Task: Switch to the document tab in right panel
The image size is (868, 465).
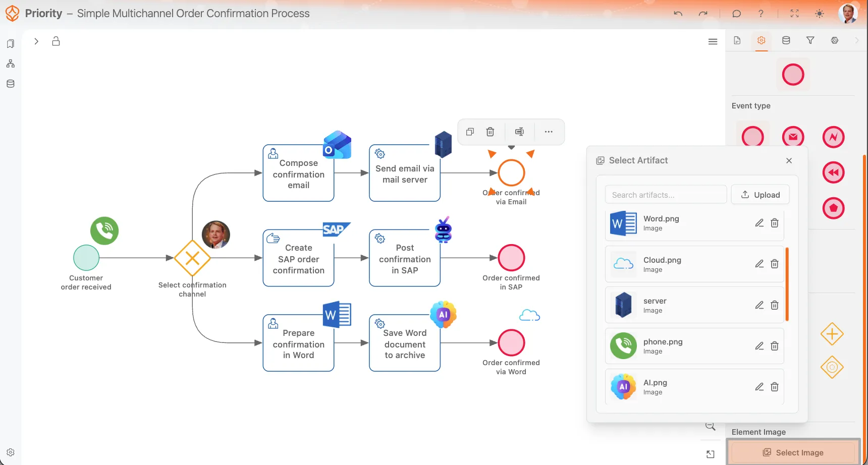Action: pos(737,41)
